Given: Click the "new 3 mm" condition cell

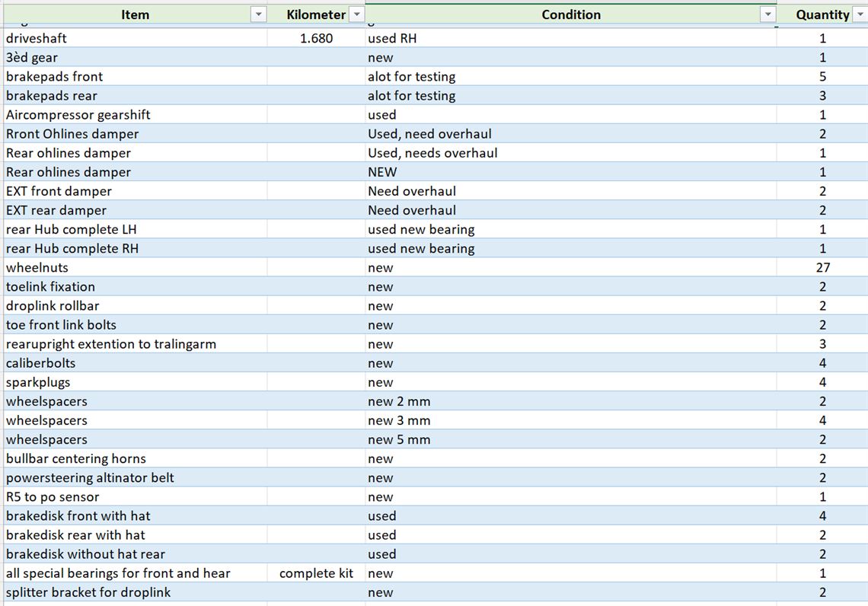Looking at the screenshot, I should click(x=570, y=420).
